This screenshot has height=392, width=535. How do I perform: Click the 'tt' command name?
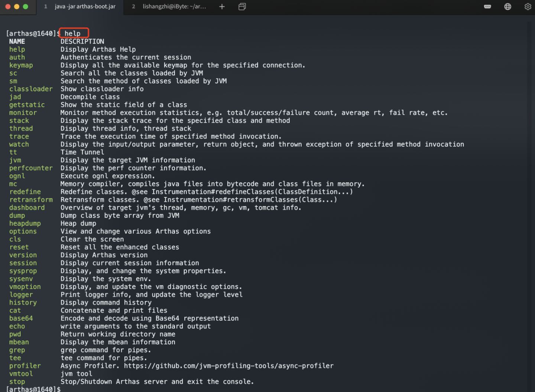(13, 152)
